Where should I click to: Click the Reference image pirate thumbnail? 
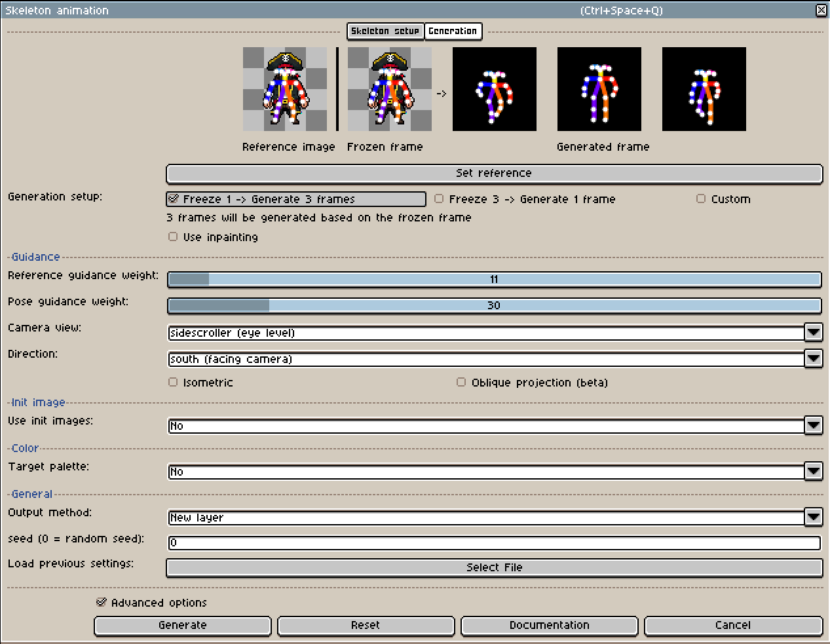[285, 89]
